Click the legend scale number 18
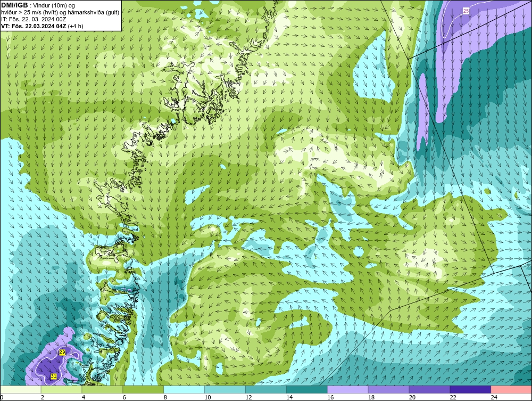 pyautogui.click(x=371, y=397)
